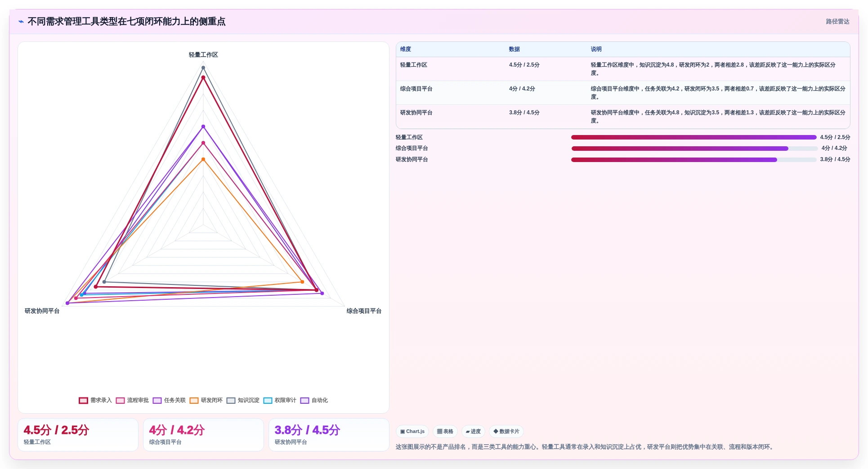Click the 研发协同平台 row description text
Screen dimensions: 868x469
tap(718, 117)
